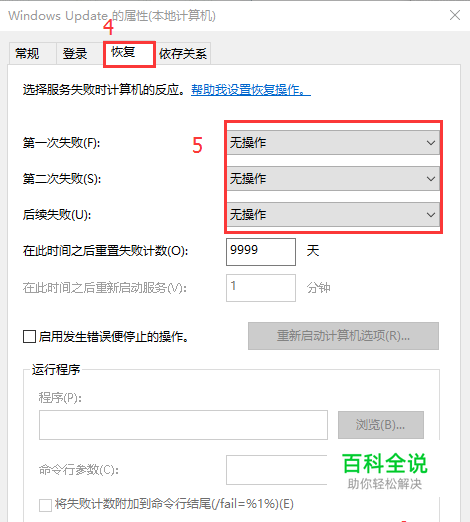This screenshot has height=522, width=470.
Task: Close the Windows Update properties dialog
Action: [455, 15]
